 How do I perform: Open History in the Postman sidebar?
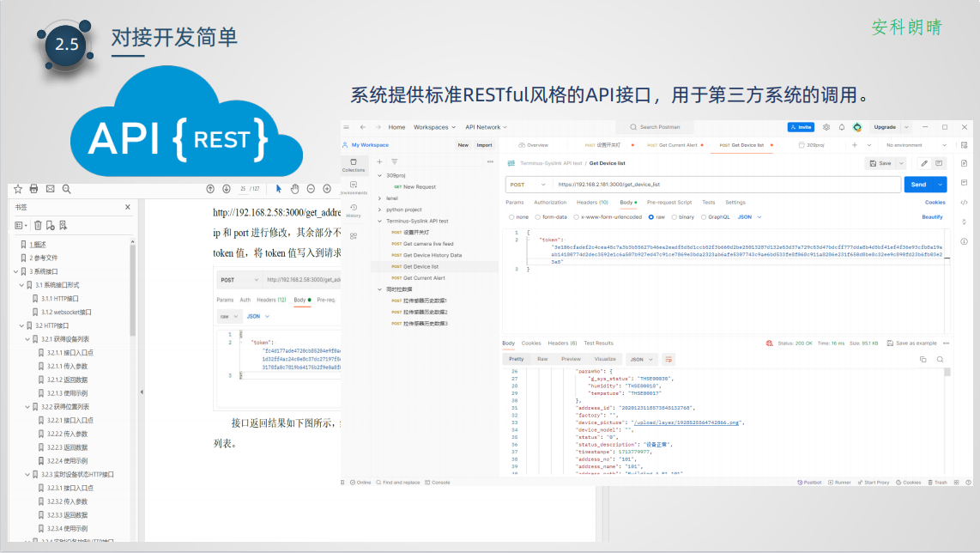click(x=354, y=210)
